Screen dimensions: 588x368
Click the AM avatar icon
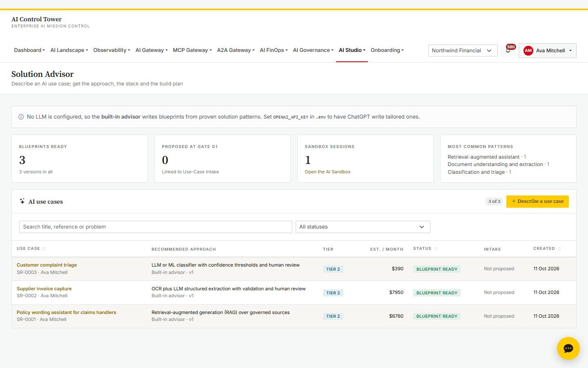[528, 51]
